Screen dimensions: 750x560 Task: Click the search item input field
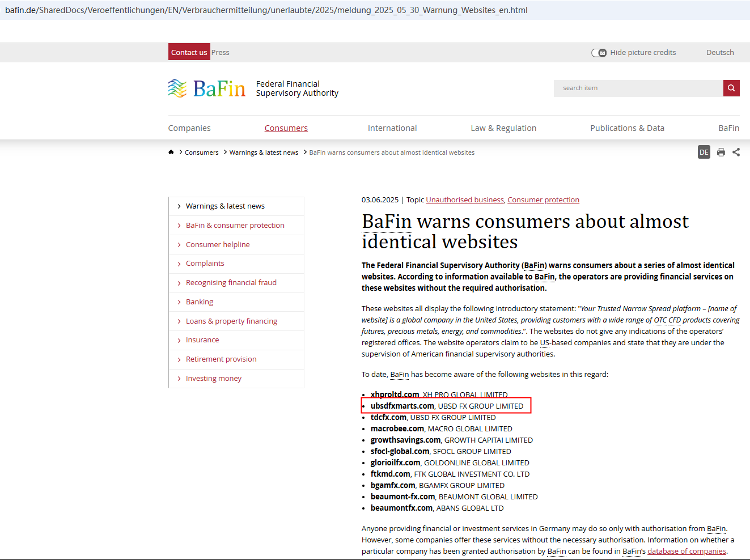click(x=638, y=88)
